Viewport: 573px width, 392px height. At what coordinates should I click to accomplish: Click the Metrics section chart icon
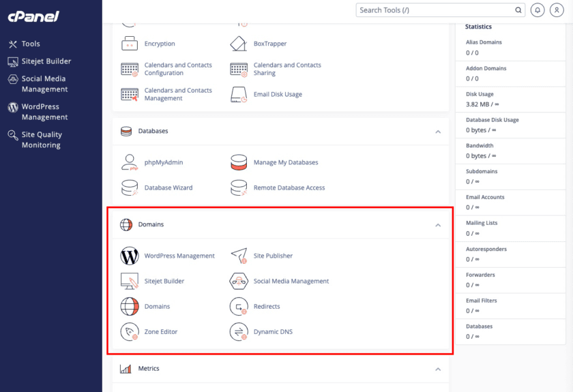pyautogui.click(x=126, y=369)
